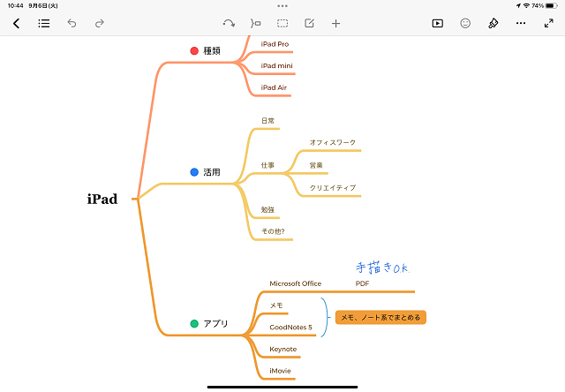565x392 pixels.
Task: Select the アプリ main branch
Action: click(215, 323)
